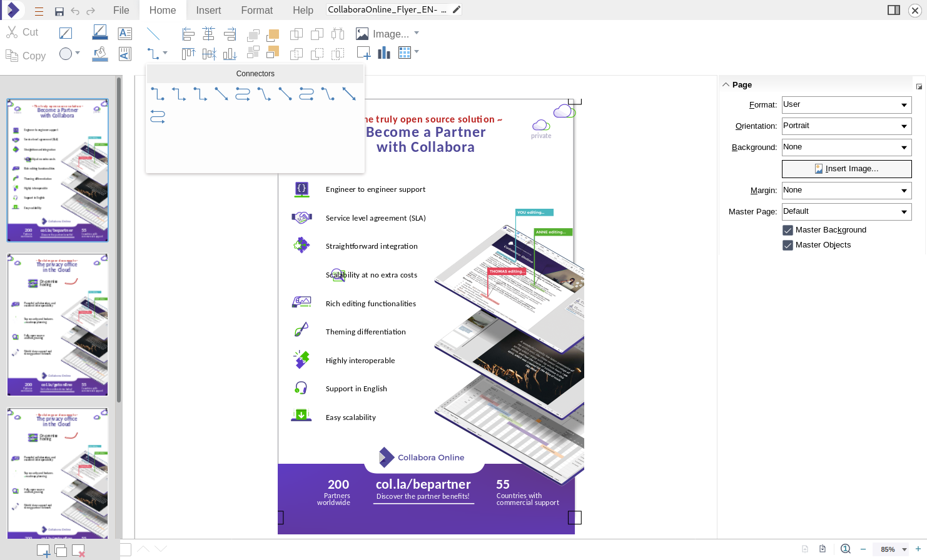This screenshot has height=560, width=927.
Task: Open the Format dropdown in Page panel
Action: click(847, 105)
